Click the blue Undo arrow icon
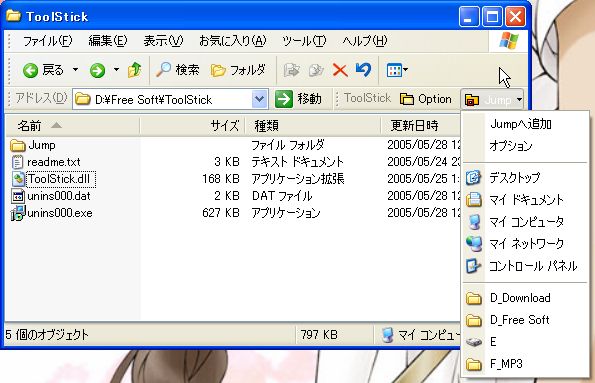This screenshot has height=383, width=595. pyautogui.click(x=364, y=70)
